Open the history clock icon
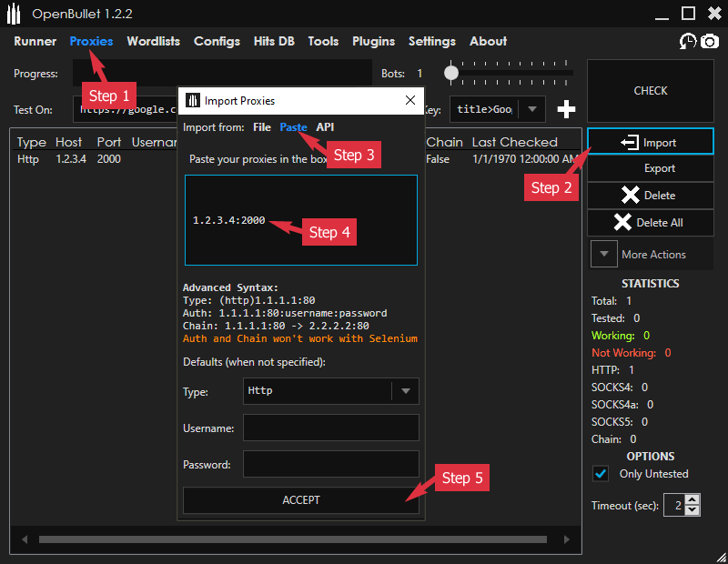Image resolution: width=728 pixels, height=564 pixels. click(688, 41)
